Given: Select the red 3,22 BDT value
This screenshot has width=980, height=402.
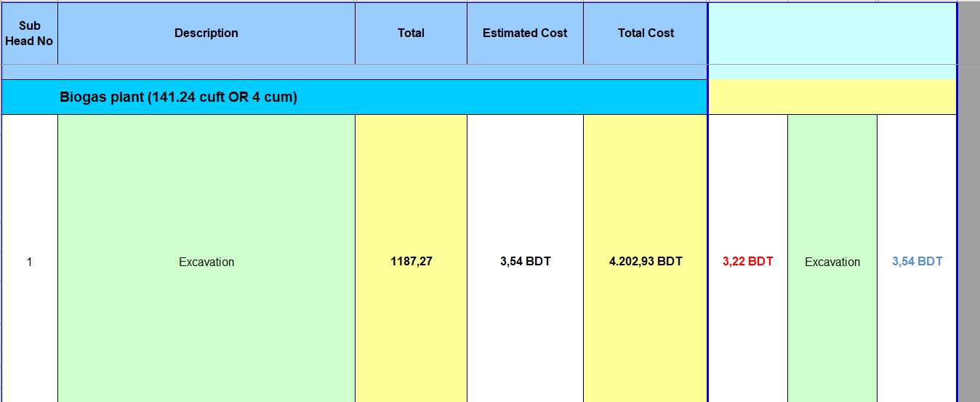Looking at the screenshot, I should point(747,262).
